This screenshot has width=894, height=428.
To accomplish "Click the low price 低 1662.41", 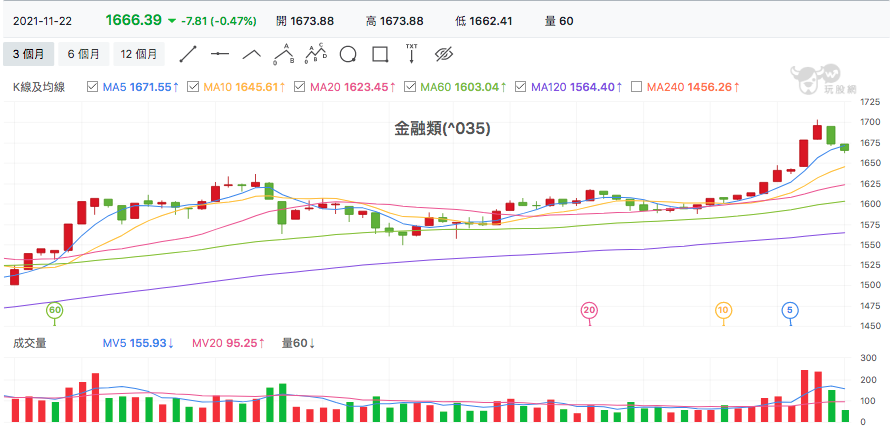I will [483, 22].
